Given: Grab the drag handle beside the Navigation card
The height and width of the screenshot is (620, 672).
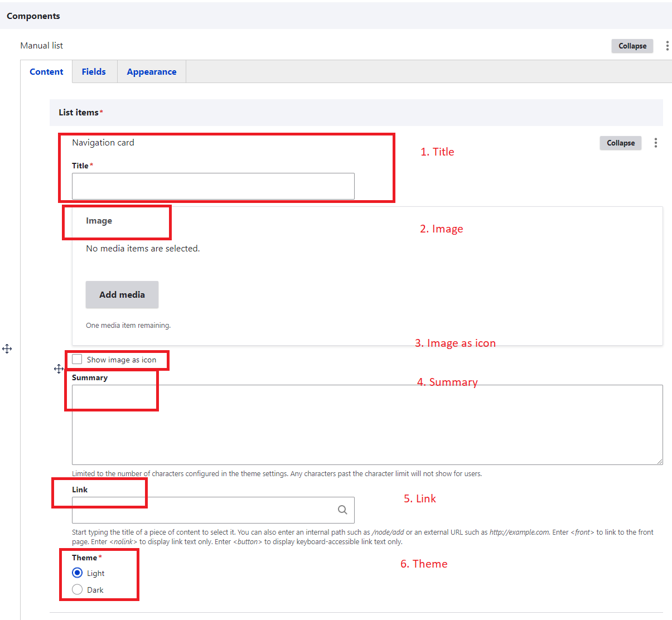Looking at the screenshot, I should pos(59,369).
